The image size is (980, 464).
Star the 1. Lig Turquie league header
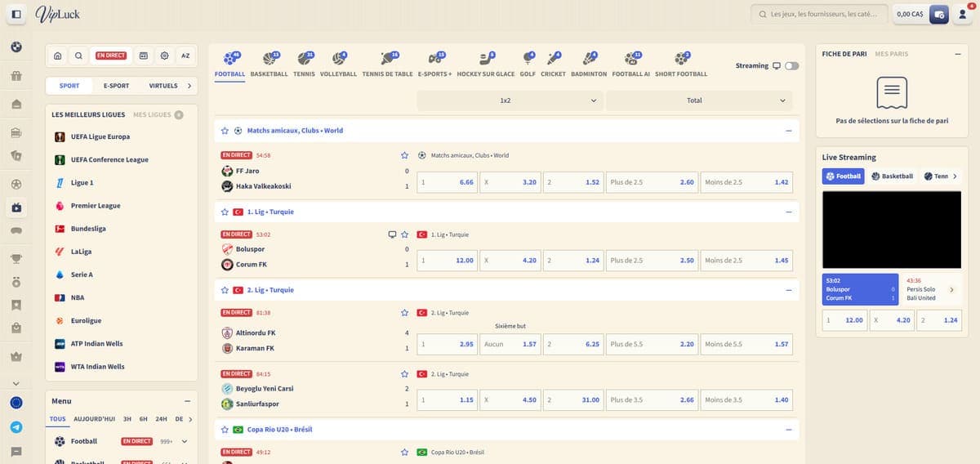click(x=225, y=212)
